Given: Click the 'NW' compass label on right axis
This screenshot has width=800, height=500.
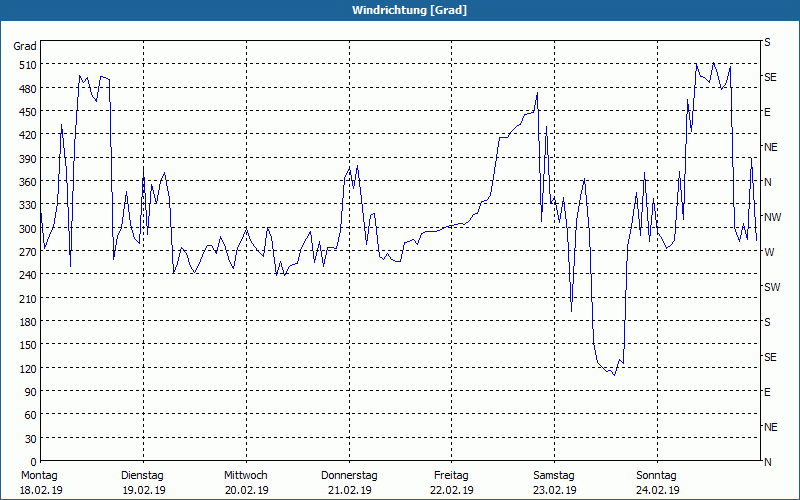Looking at the screenshot, I should pos(772,217).
